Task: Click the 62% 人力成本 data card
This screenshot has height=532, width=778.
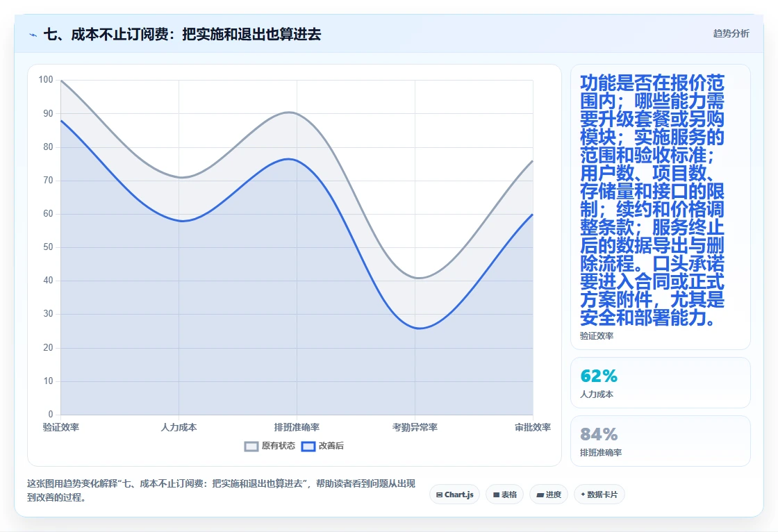Action: (661, 383)
